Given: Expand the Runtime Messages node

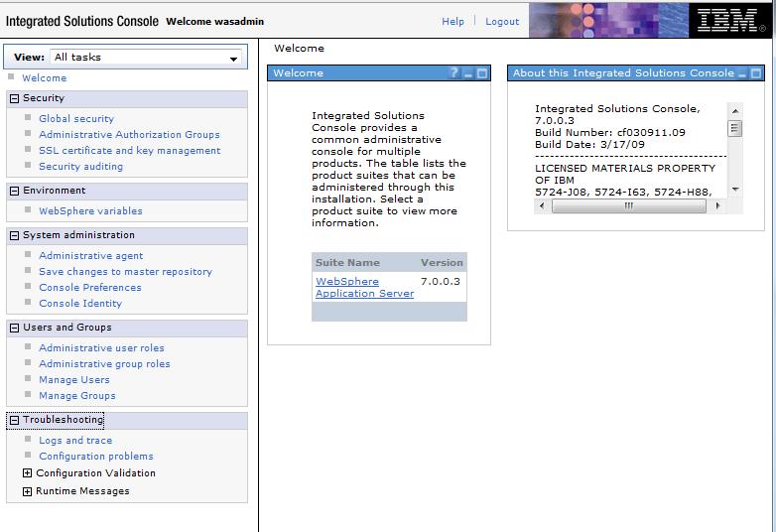Looking at the screenshot, I should click(27, 491).
